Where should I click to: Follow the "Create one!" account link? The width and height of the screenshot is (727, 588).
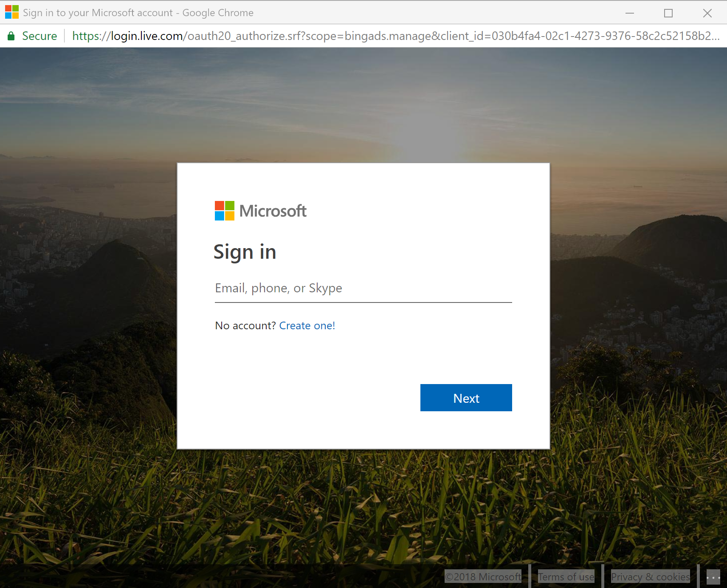[x=307, y=325]
